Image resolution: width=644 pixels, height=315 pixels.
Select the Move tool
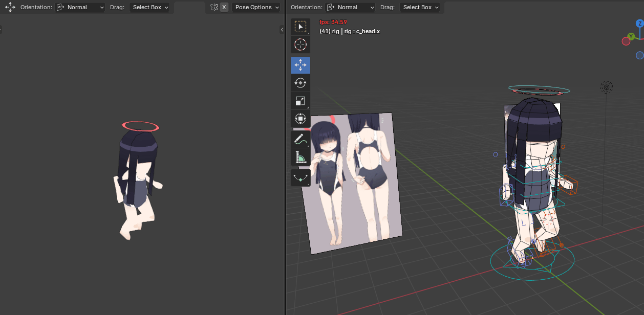click(x=300, y=65)
